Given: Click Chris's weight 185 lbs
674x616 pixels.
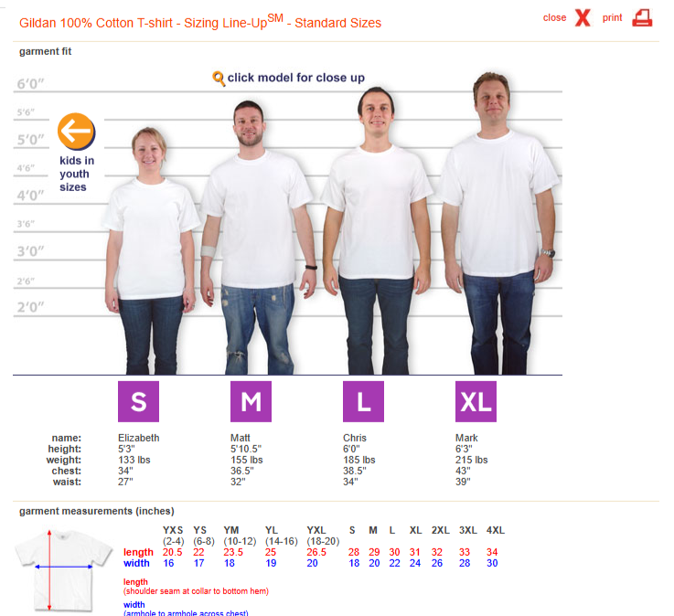Looking at the screenshot, I should (358, 460).
